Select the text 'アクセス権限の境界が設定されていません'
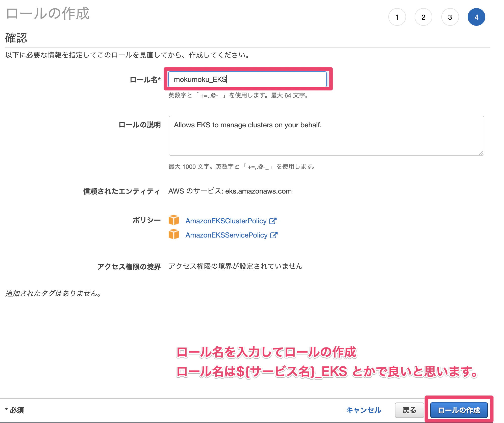 point(236,266)
